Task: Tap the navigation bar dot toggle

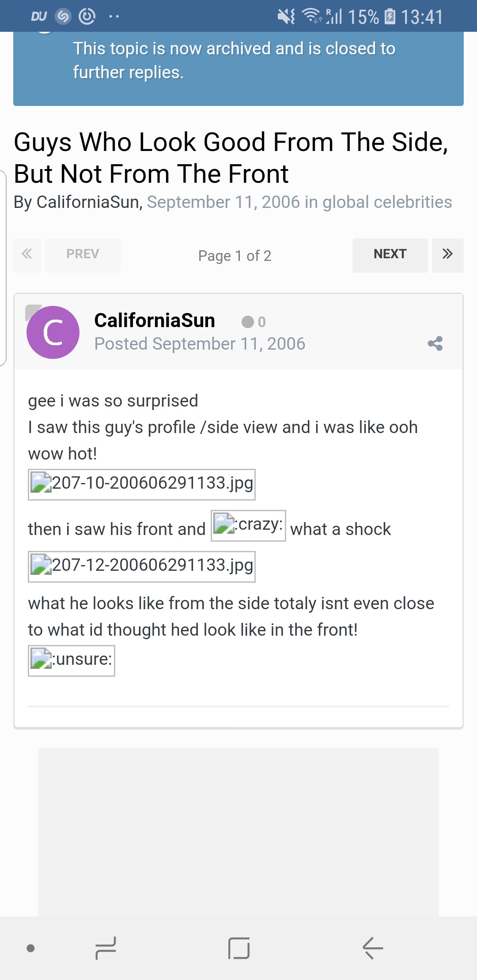Action: pyautogui.click(x=30, y=948)
